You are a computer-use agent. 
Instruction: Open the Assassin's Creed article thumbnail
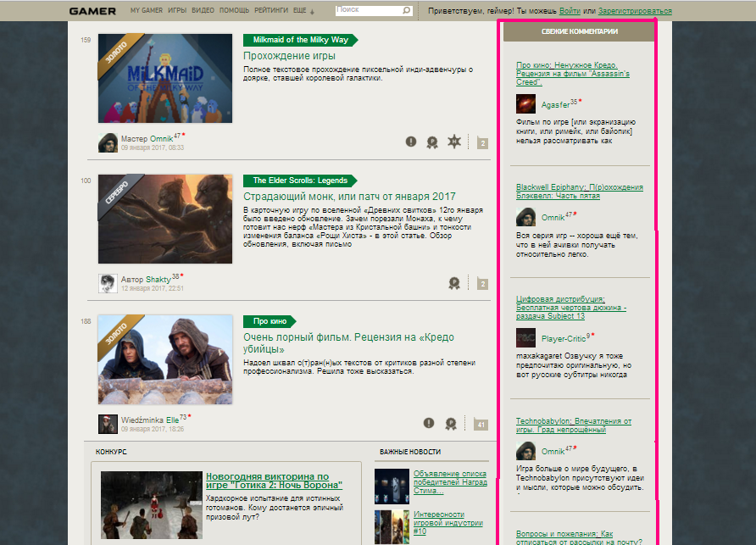click(164, 359)
